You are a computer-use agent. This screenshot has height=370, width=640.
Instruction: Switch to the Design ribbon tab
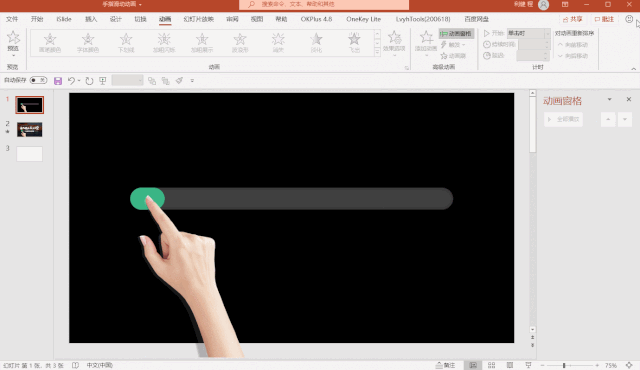[116, 19]
